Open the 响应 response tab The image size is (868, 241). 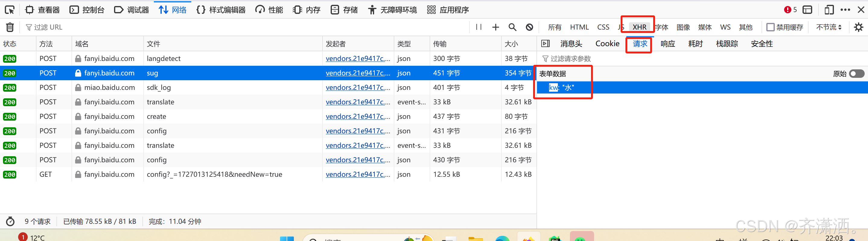click(x=667, y=43)
